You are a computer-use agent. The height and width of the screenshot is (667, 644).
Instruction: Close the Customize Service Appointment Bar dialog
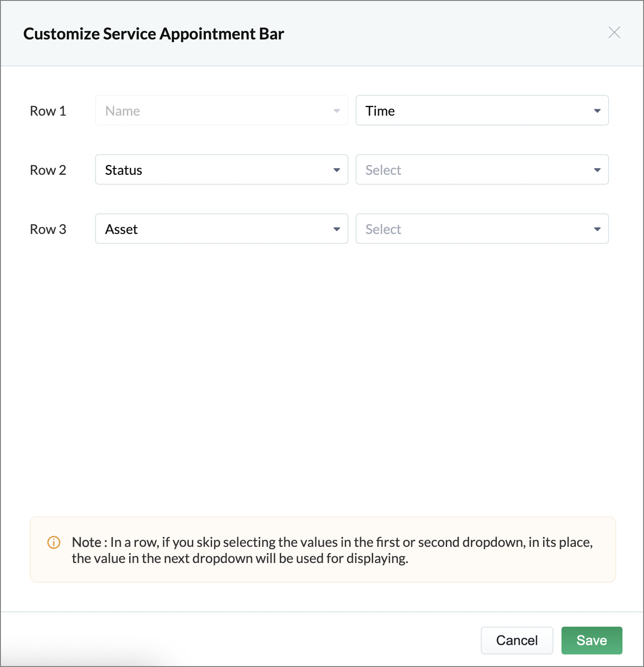[614, 32]
